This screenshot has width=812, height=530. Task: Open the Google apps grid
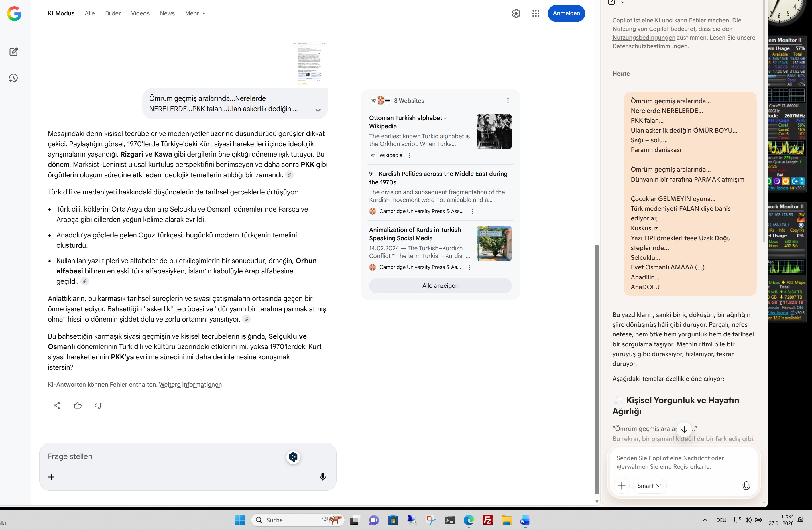click(536, 13)
